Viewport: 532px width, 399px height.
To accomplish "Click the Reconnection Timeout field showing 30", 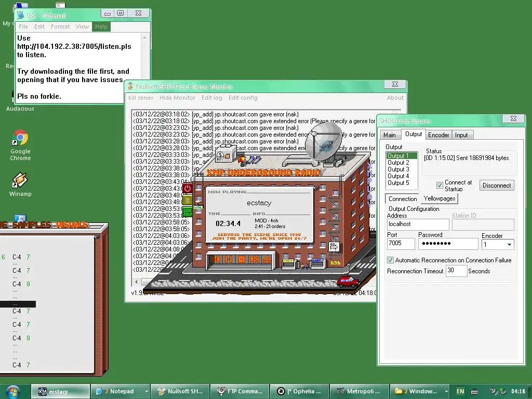I will (456, 270).
